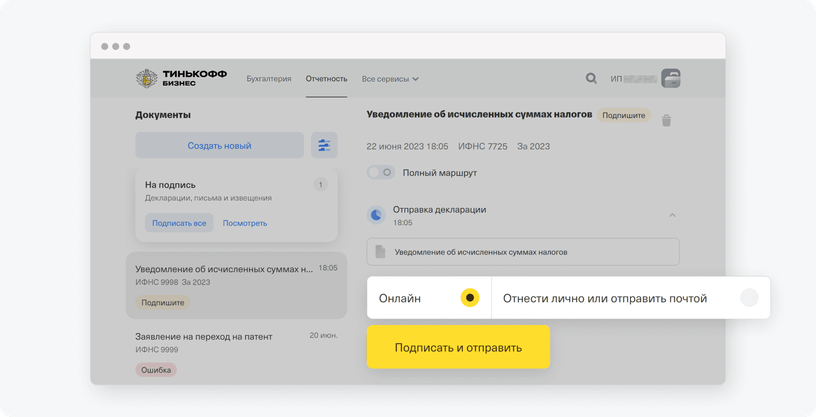This screenshot has width=816, height=417.
Task: Click the Ошибка status badge
Action: coord(156,370)
